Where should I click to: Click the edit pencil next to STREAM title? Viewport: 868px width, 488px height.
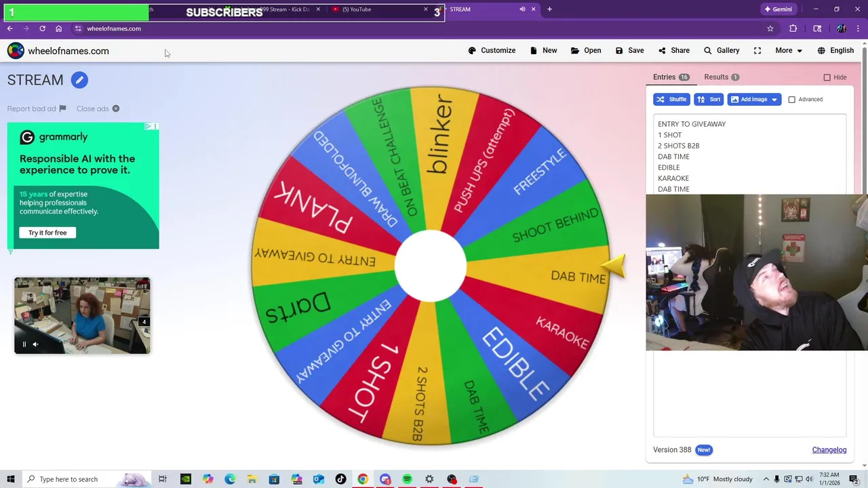coord(79,80)
